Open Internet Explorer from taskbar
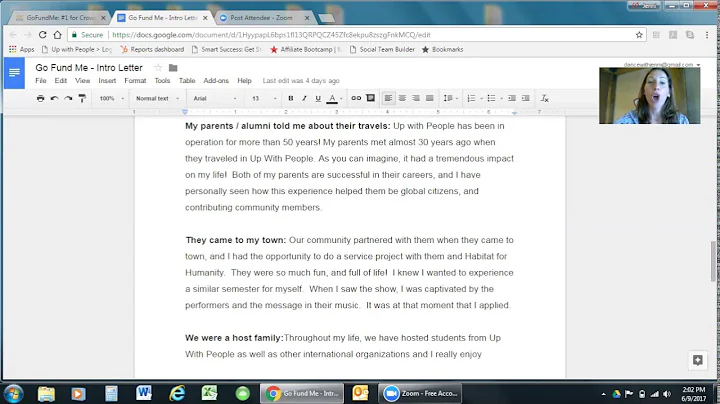 pyautogui.click(x=177, y=393)
